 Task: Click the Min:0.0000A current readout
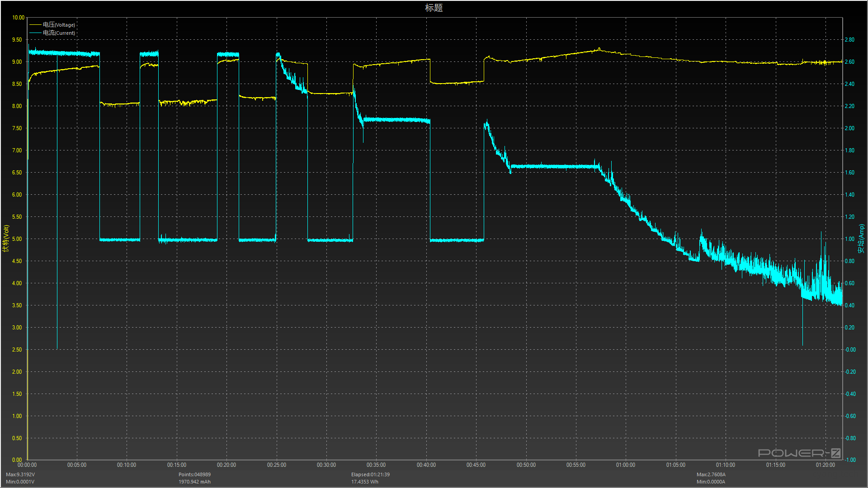[711, 482]
